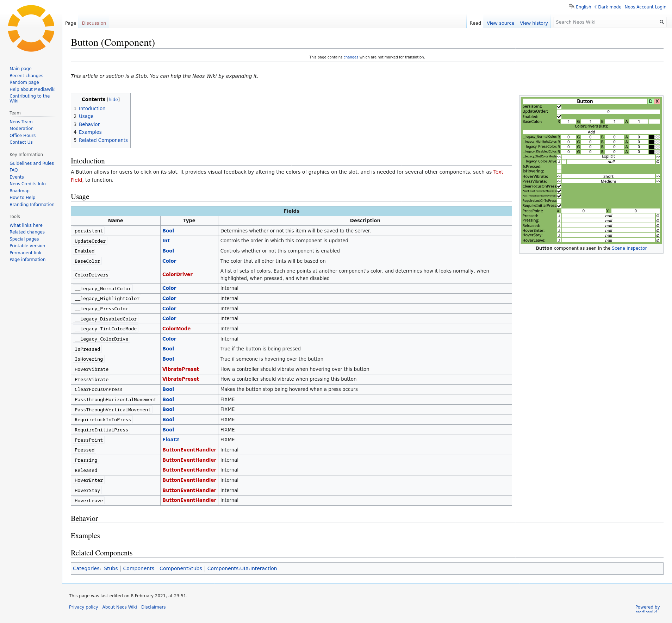Click the red X button in the inspector
The image size is (672, 623).
657,101
